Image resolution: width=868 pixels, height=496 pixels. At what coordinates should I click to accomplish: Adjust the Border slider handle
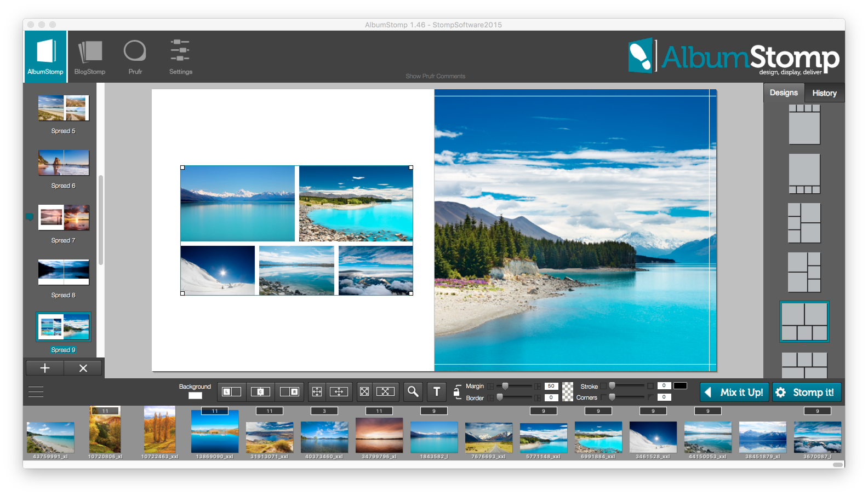500,397
